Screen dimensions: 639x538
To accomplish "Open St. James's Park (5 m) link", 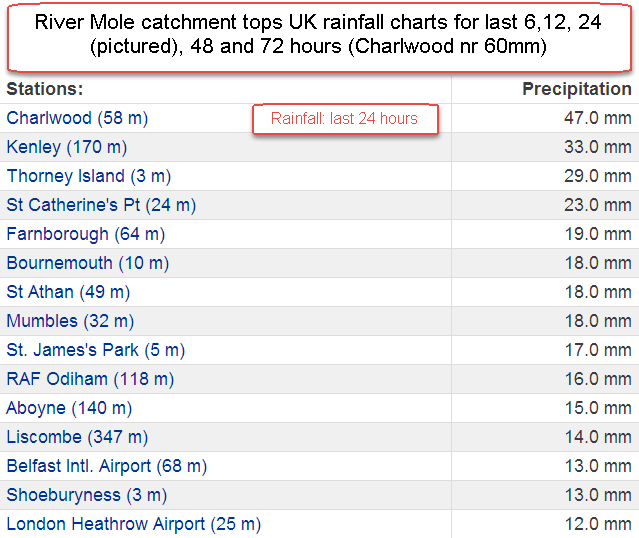I will pos(95,350).
